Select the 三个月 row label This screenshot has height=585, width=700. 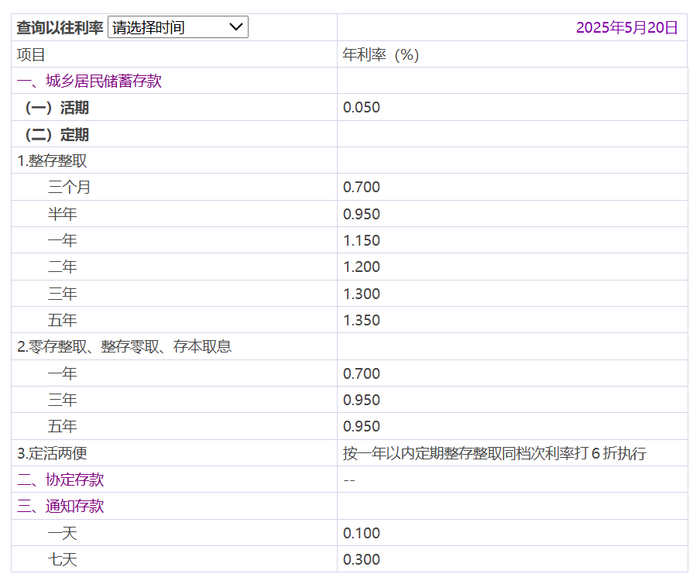point(69,187)
